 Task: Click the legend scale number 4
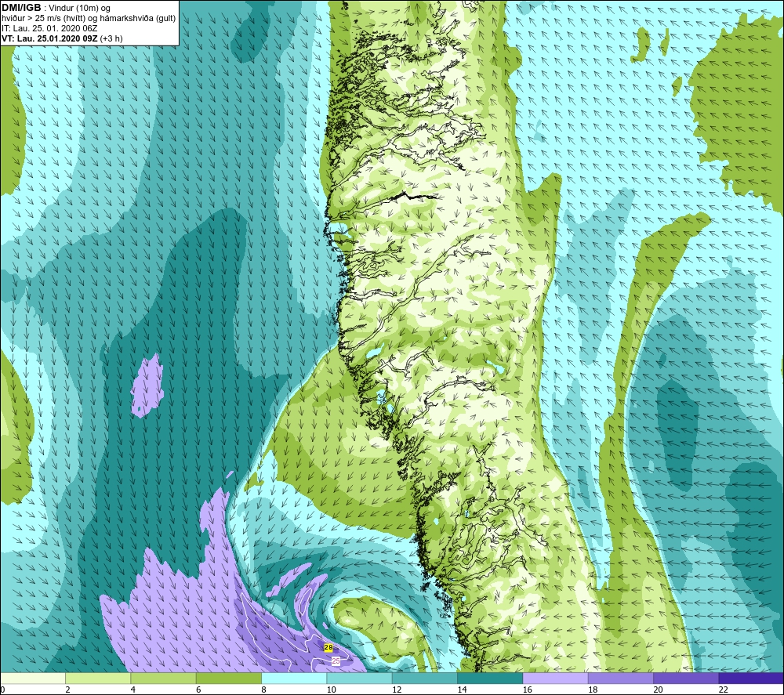133,690
